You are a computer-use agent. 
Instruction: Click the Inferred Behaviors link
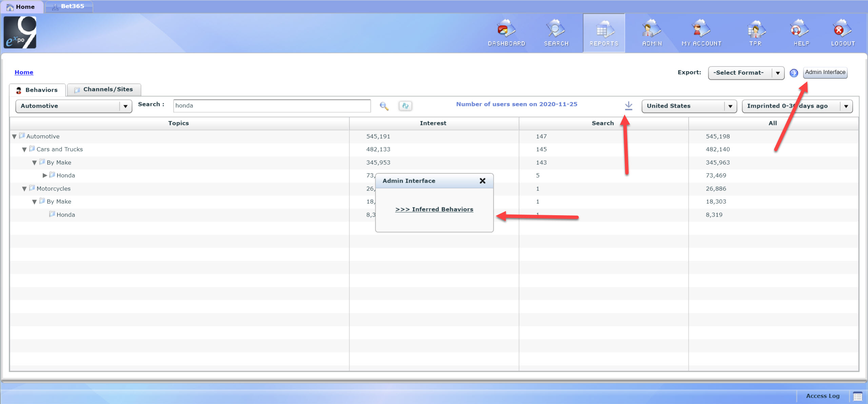[x=434, y=209]
